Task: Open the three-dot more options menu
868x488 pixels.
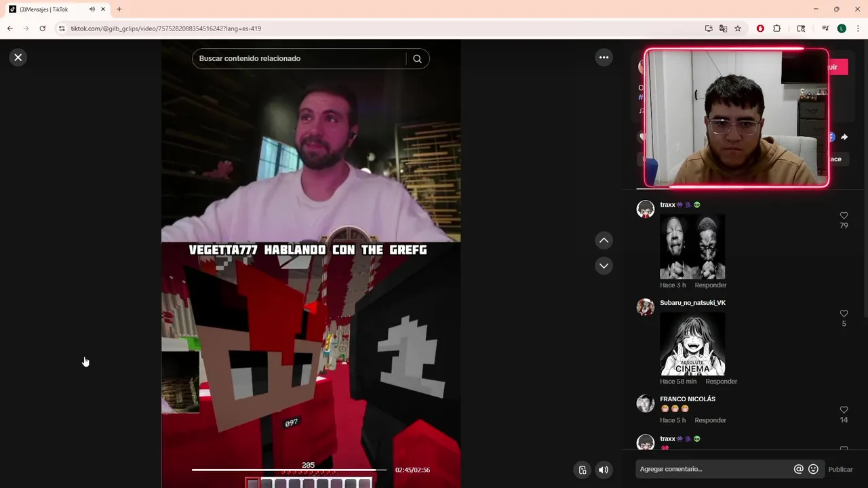Action: click(604, 58)
